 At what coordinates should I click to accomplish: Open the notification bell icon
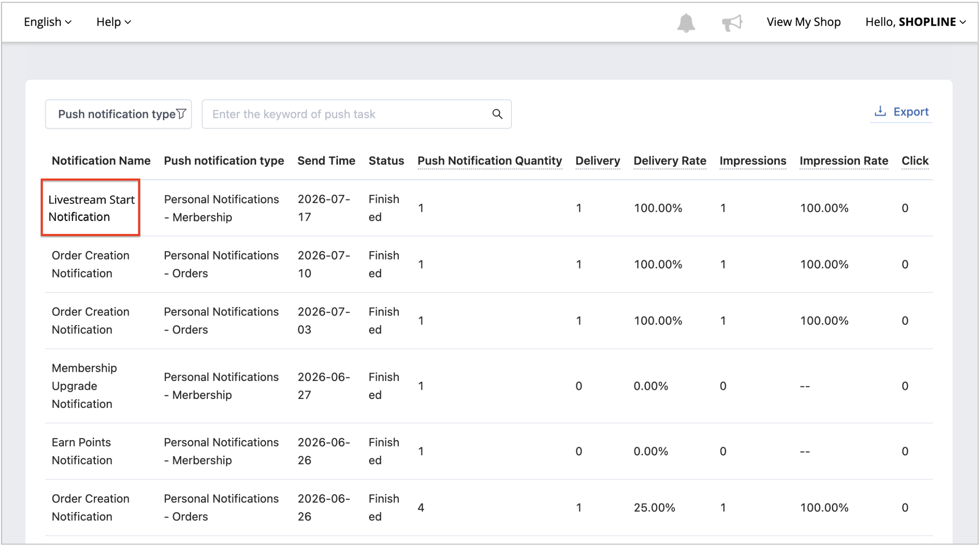pyautogui.click(x=686, y=23)
